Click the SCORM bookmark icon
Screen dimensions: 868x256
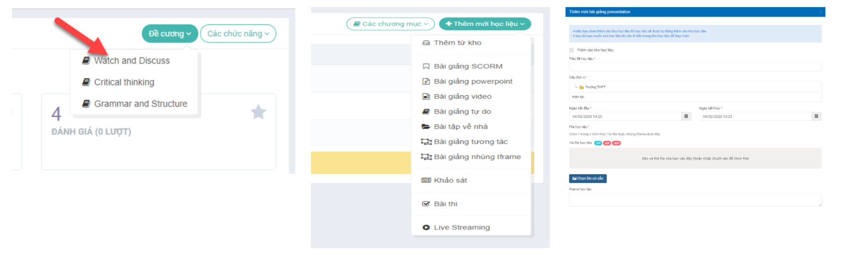[x=426, y=66]
